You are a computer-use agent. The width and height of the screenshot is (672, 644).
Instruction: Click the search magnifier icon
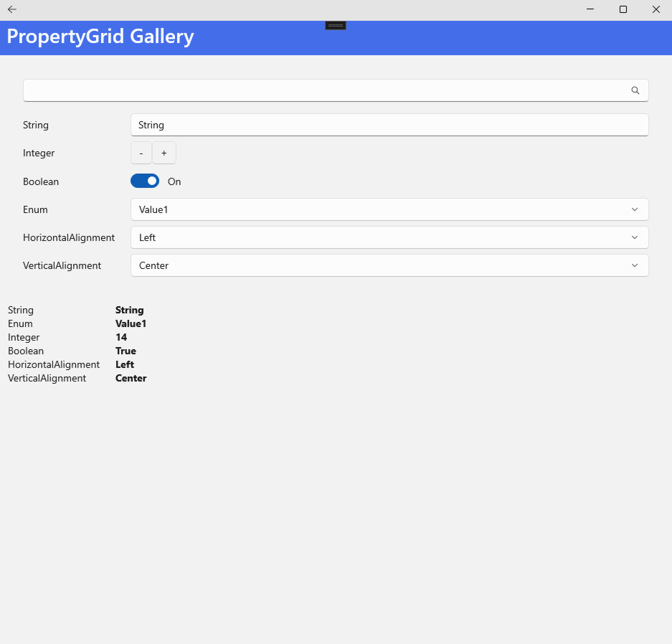click(635, 90)
